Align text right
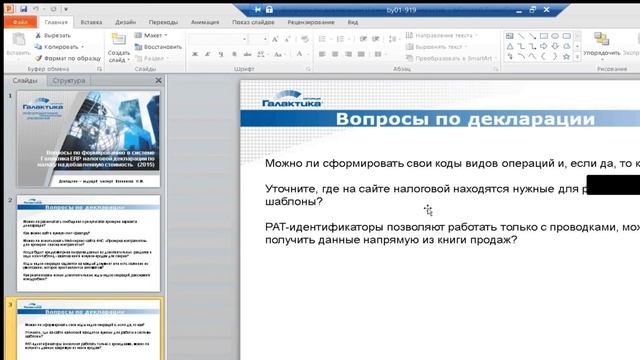This screenshot has height=360, width=640. tap(348, 54)
